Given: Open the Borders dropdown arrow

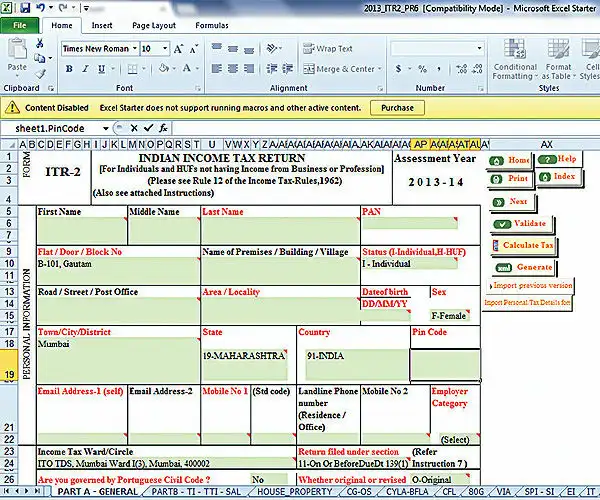Looking at the screenshot, I should pyautogui.click(x=144, y=69).
